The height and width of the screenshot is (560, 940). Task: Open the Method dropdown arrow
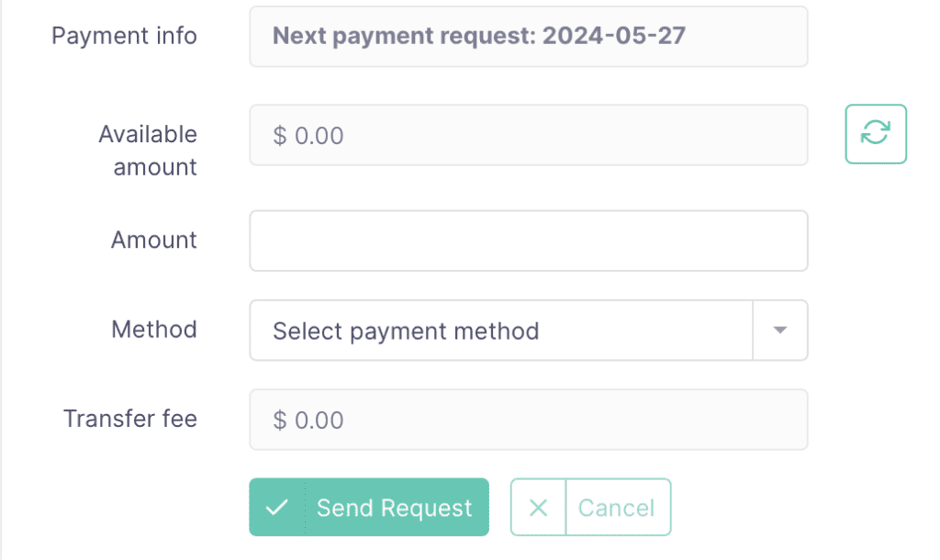point(779,330)
